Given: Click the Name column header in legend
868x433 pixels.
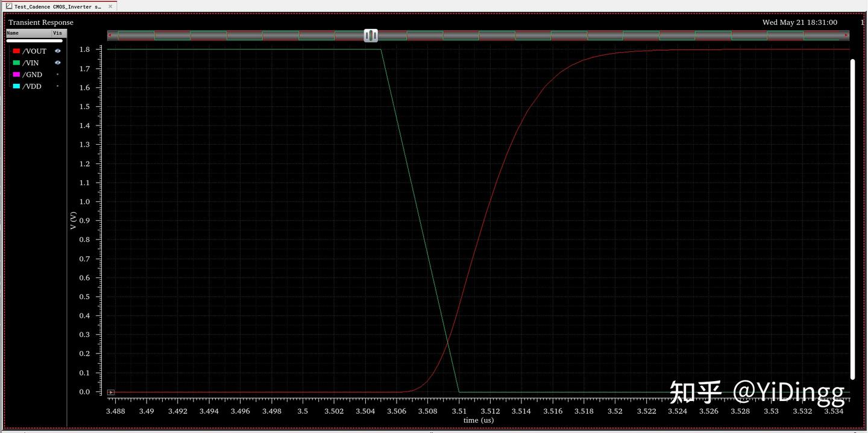Looking at the screenshot, I should (29, 33).
